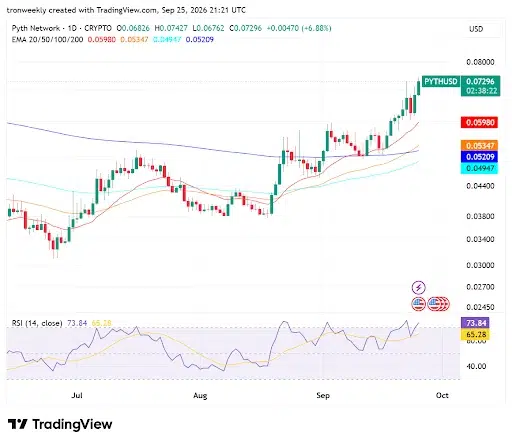
Task: Click the Sep label on time axis
Action: click(323, 395)
